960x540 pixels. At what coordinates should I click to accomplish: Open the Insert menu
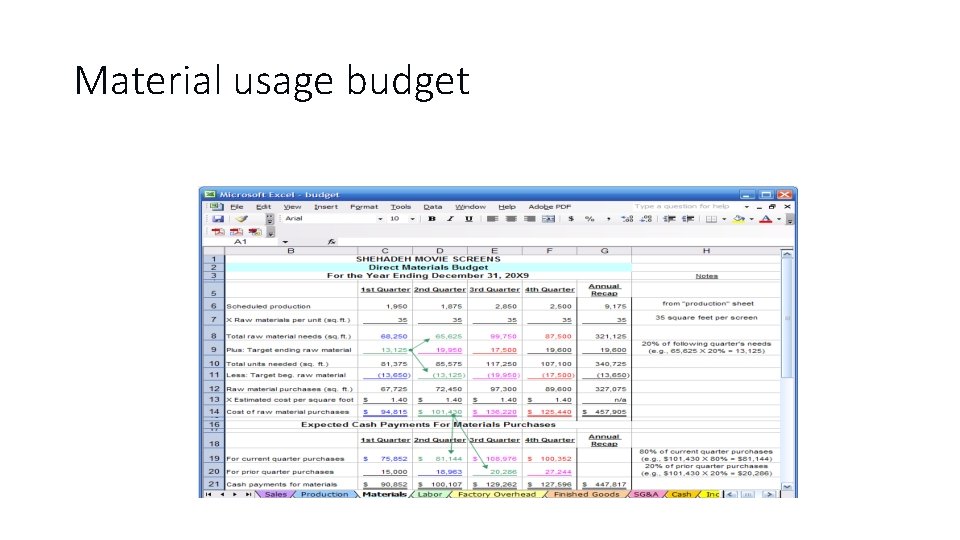click(x=326, y=207)
